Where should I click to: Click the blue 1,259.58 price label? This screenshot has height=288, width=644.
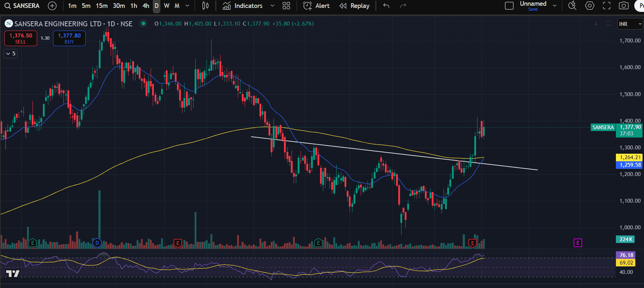pyautogui.click(x=630, y=165)
